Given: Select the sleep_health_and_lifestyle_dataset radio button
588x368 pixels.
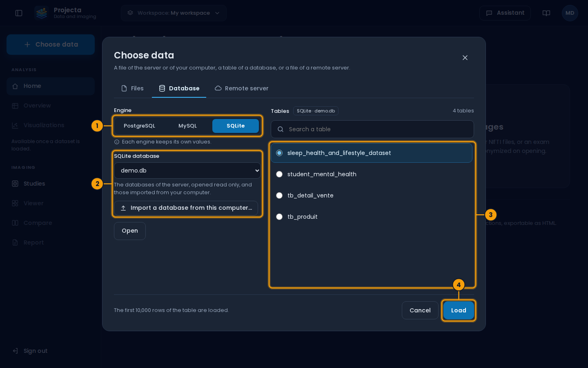Looking at the screenshot, I should (x=279, y=153).
